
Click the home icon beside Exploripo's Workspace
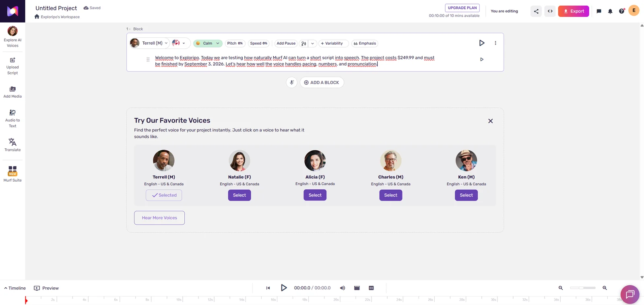(x=37, y=16)
